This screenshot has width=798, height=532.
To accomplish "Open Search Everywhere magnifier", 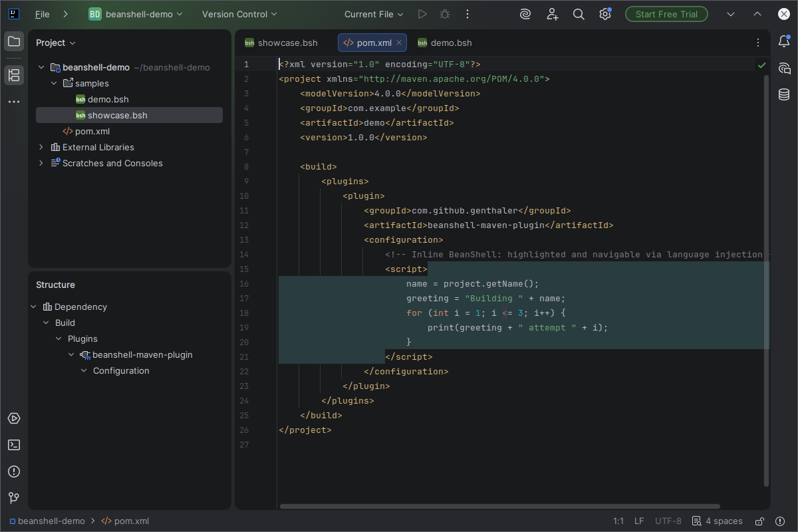I will tap(579, 14).
